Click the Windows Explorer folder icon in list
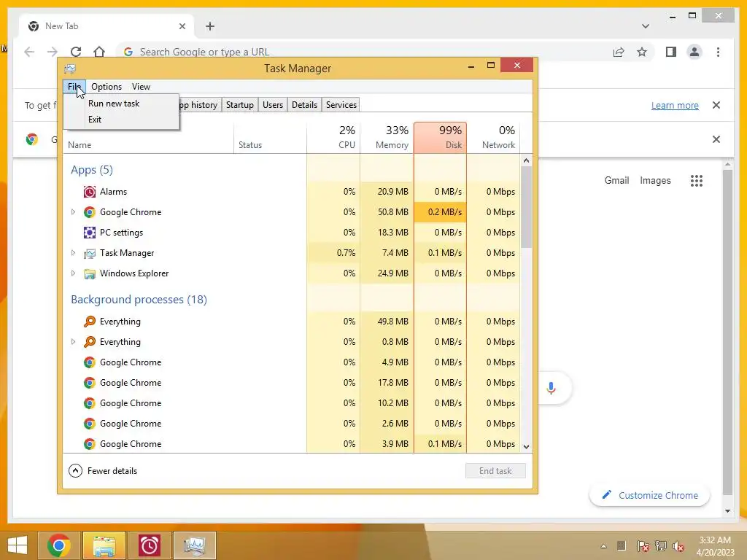The width and height of the screenshot is (747, 560). tap(89, 273)
